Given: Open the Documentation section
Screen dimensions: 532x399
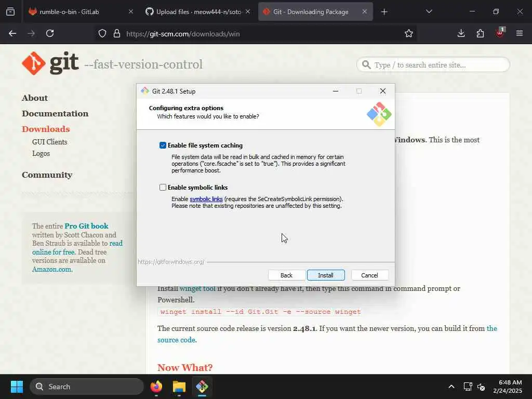Looking at the screenshot, I should 55,114.
